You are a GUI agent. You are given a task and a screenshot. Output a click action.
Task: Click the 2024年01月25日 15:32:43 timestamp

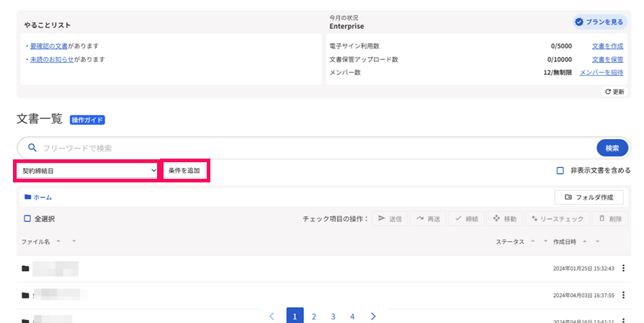tap(583, 268)
